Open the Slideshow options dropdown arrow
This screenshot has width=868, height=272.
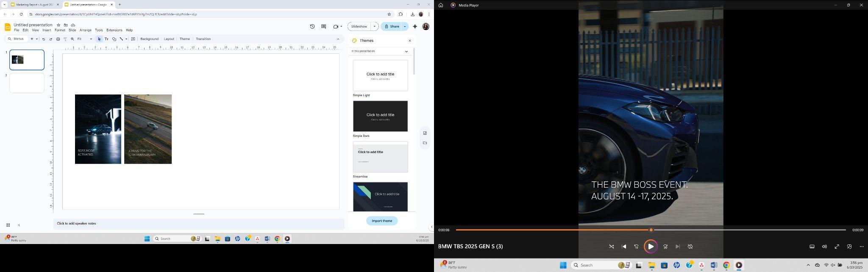pos(374,26)
